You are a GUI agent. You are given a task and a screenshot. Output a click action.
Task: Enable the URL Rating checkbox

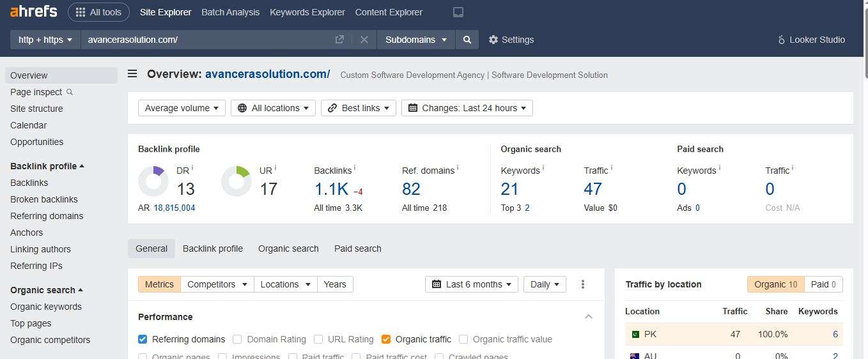coord(318,339)
